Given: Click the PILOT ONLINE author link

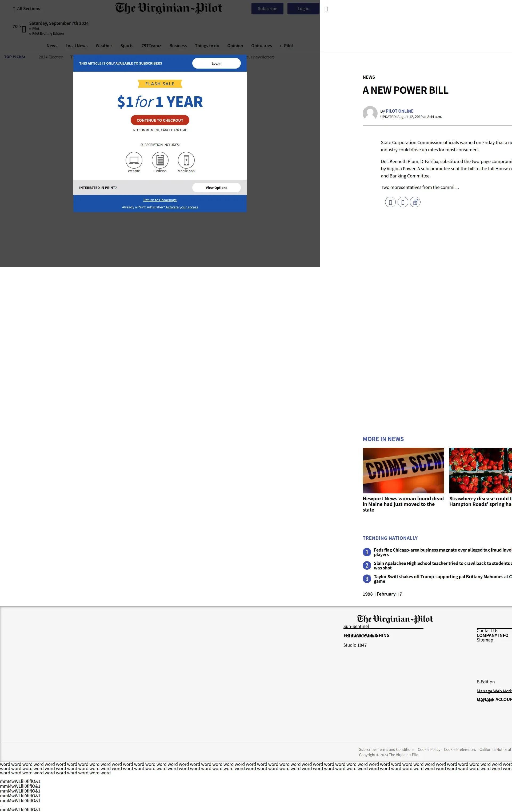Looking at the screenshot, I should coord(399,111).
